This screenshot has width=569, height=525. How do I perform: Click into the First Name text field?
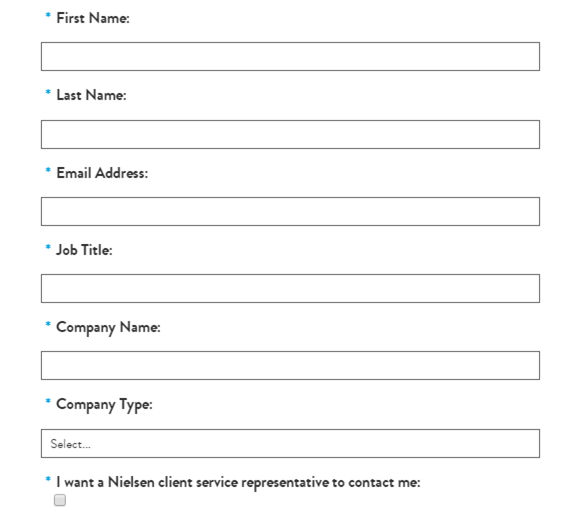(x=290, y=57)
